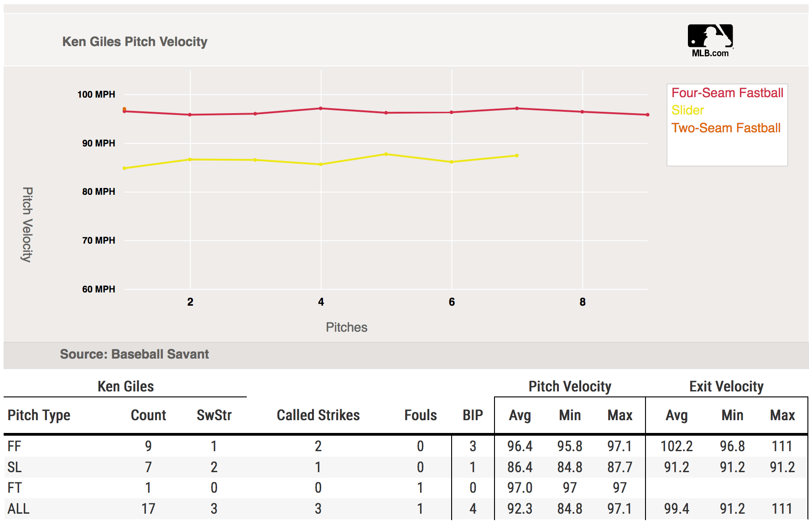Click the BIP column header
Image resolution: width=812 pixels, height=521 pixels.
click(x=473, y=415)
